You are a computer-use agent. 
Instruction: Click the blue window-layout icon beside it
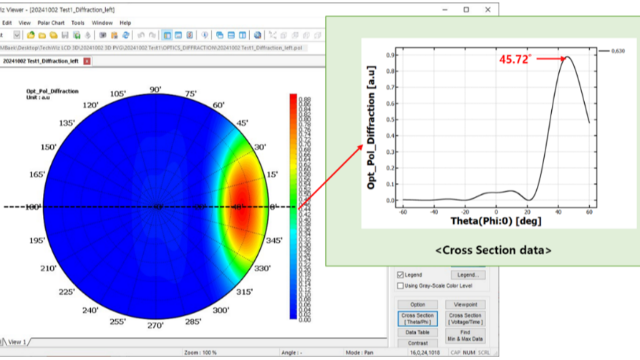[178, 35]
